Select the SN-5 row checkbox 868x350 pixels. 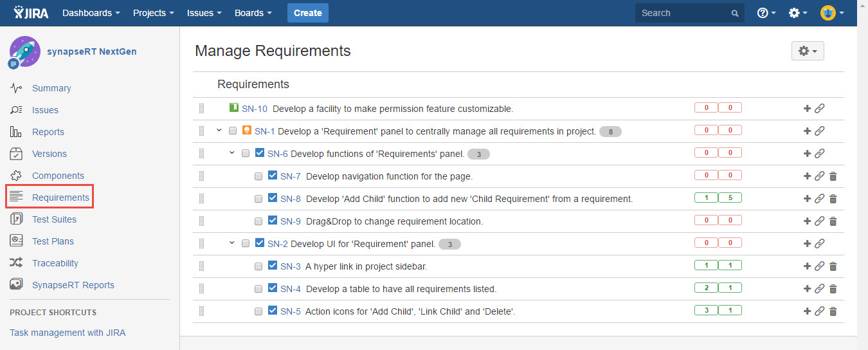[258, 311]
